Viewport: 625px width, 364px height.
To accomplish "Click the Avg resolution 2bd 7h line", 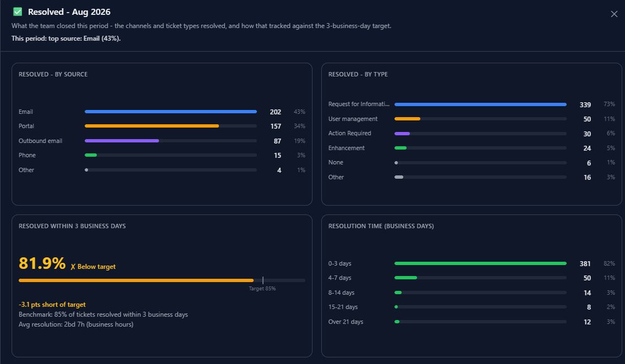I will pos(76,324).
